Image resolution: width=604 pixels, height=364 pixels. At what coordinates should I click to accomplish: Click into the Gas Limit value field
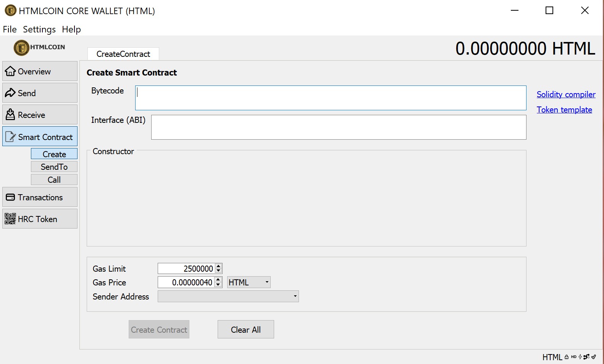pyautogui.click(x=186, y=269)
